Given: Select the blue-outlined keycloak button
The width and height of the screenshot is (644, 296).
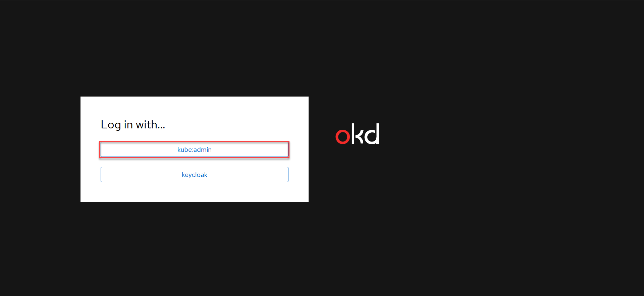Looking at the screenshot, I should [195, 175].
